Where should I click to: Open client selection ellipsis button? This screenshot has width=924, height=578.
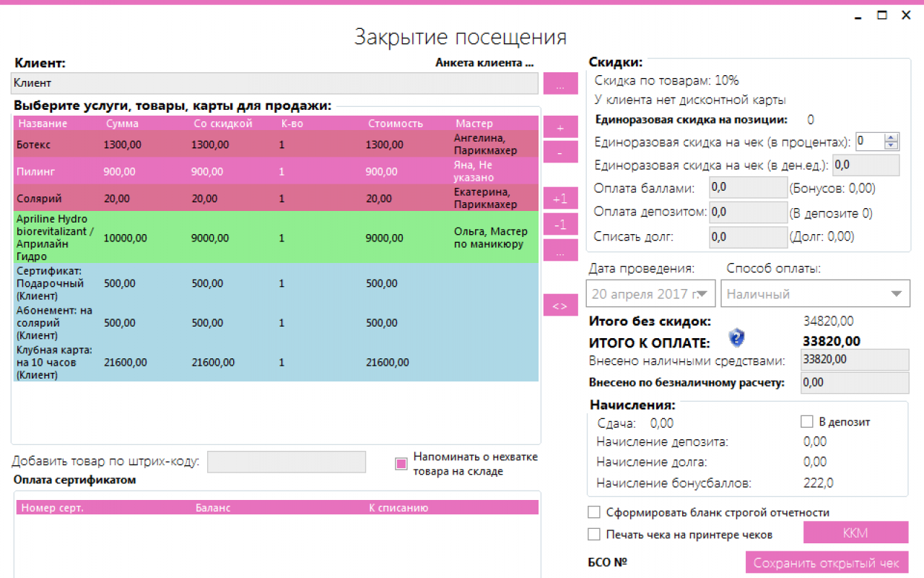[x=561, y=83]
